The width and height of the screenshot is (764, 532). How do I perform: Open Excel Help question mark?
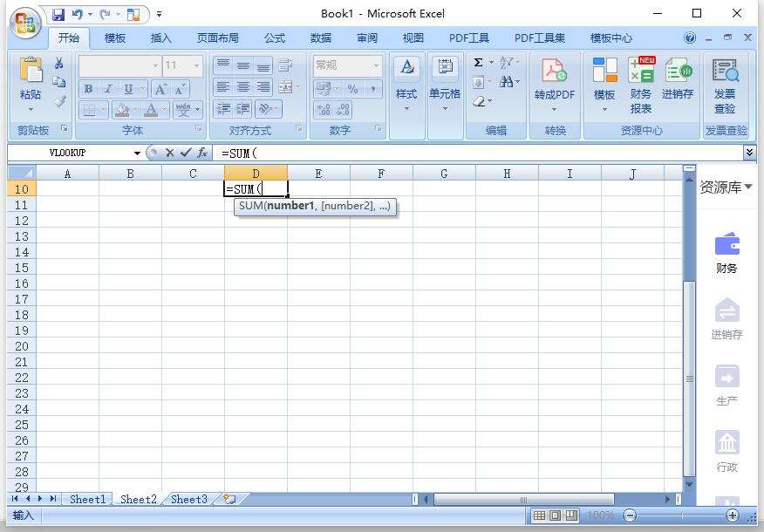tap(690, 38)
